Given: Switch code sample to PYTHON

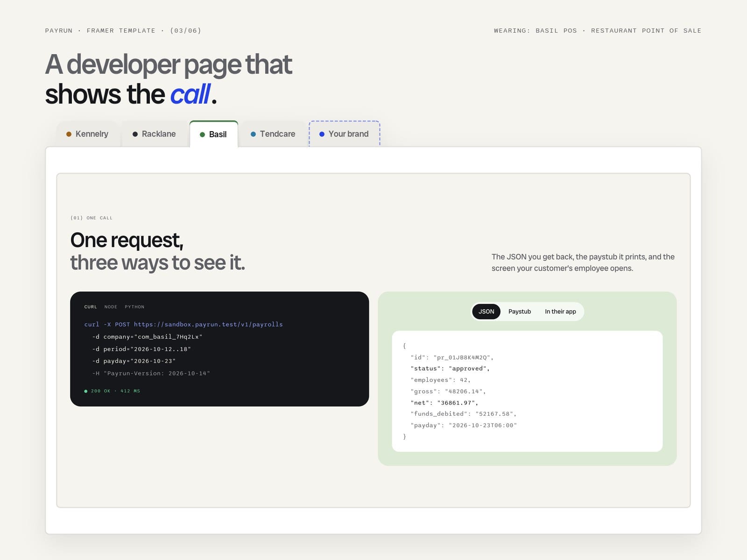Looking at the screenshot, I should coord(134,307).
